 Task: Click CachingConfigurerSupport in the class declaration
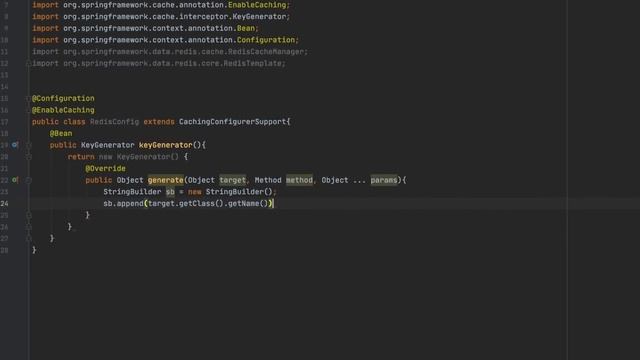coord(232,122)
